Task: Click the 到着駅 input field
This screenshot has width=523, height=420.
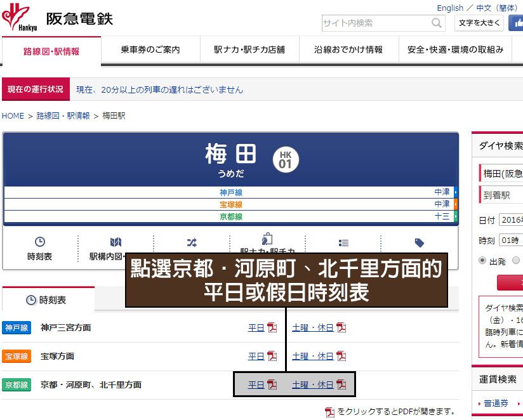Action: click(501, 195)
